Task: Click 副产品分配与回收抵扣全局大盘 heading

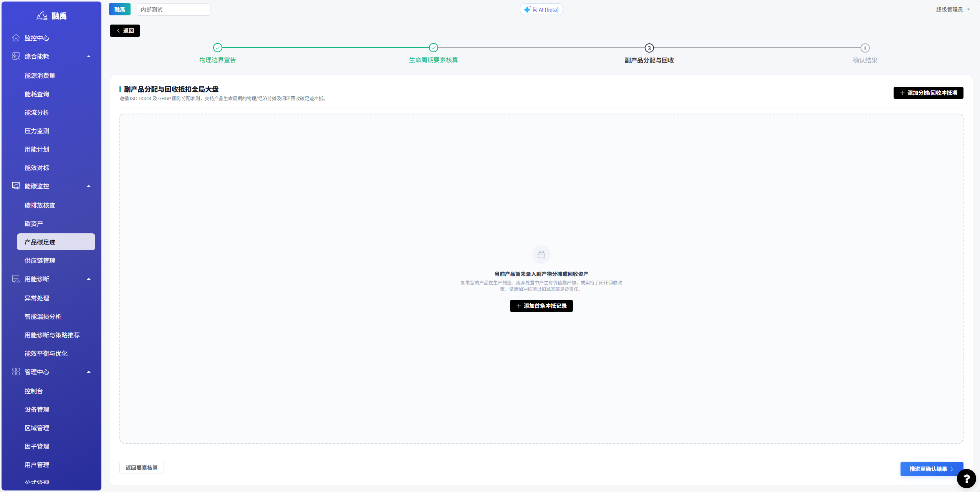Action: pos(171,89)
